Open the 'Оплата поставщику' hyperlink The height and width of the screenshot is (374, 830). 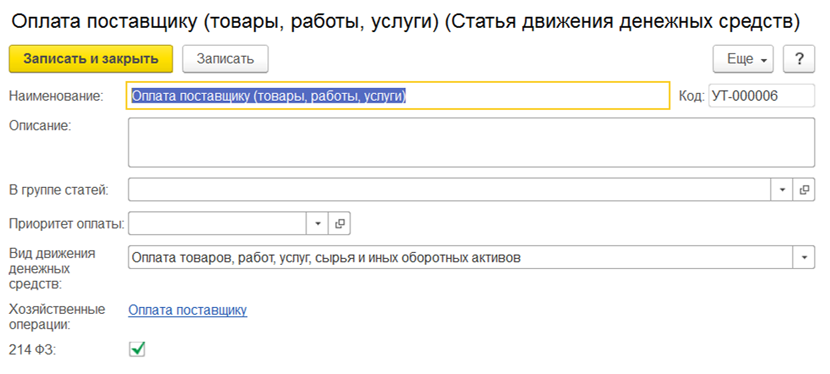tap(188, 310)
